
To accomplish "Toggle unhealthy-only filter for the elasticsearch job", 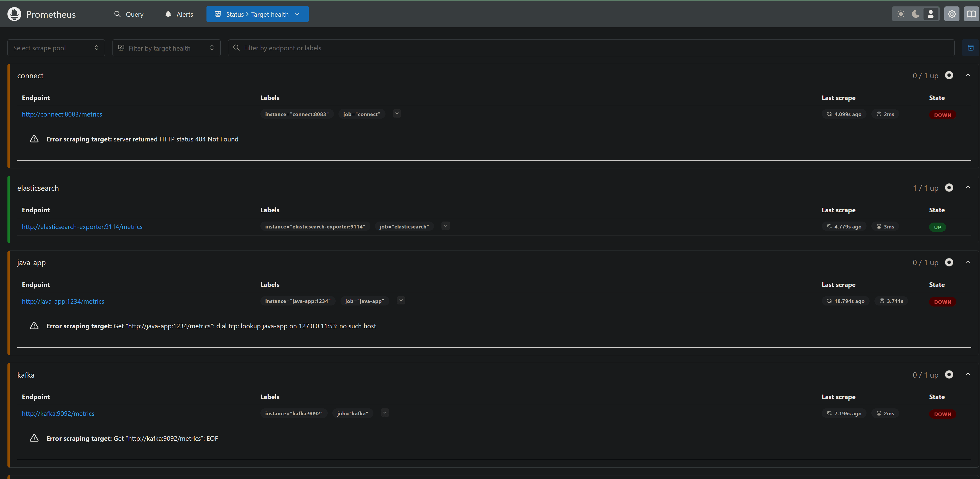I will pyautogui.click(x=949, y=187).
